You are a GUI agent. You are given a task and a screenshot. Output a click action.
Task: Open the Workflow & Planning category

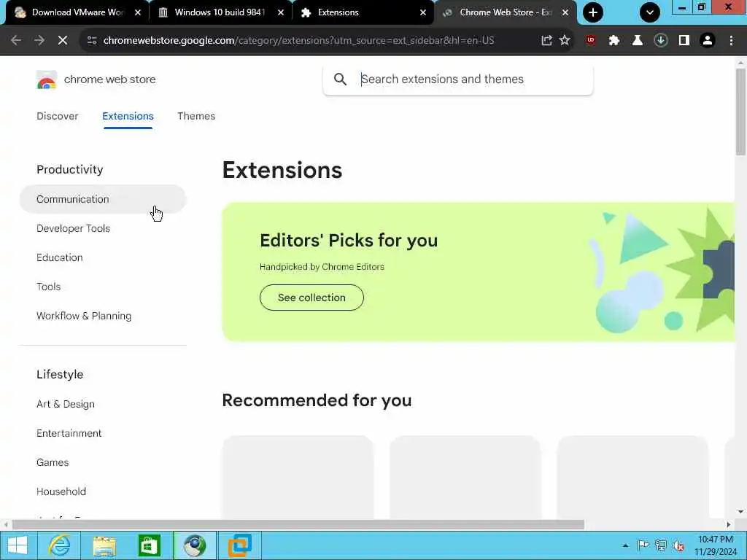[84, 316]
